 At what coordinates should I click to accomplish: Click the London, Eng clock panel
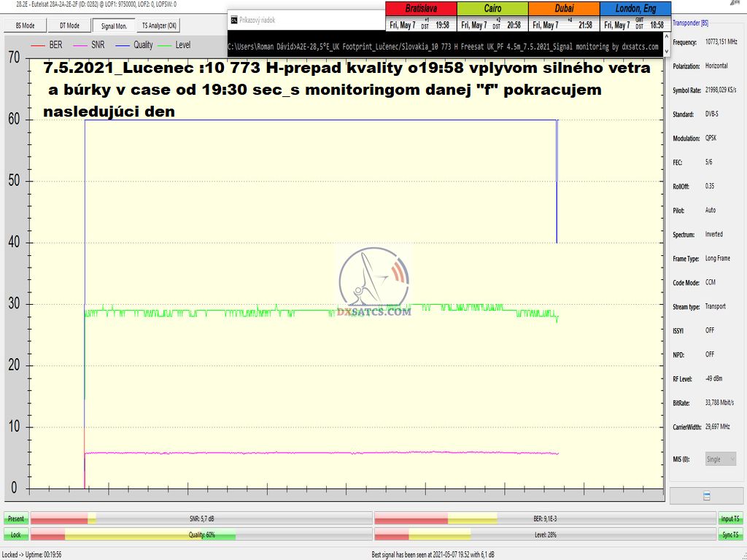[634, 17]
